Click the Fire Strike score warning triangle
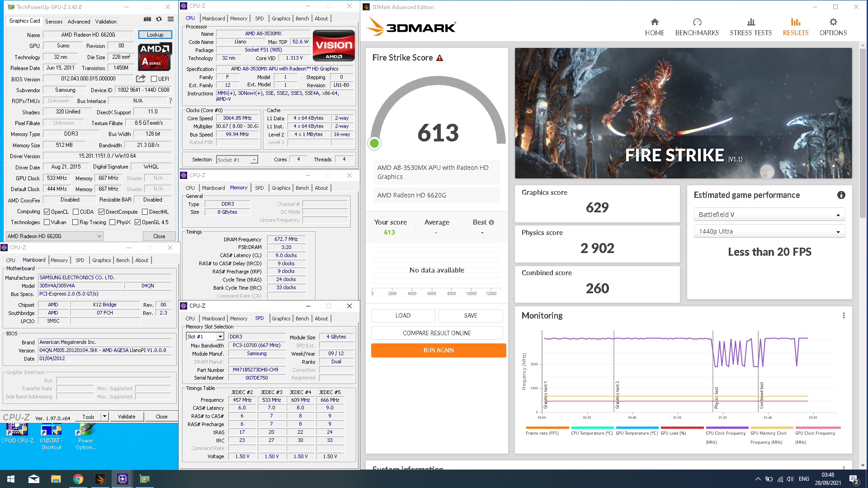The image size is (868, 488). pyautogui.click(x=439, y=58)
